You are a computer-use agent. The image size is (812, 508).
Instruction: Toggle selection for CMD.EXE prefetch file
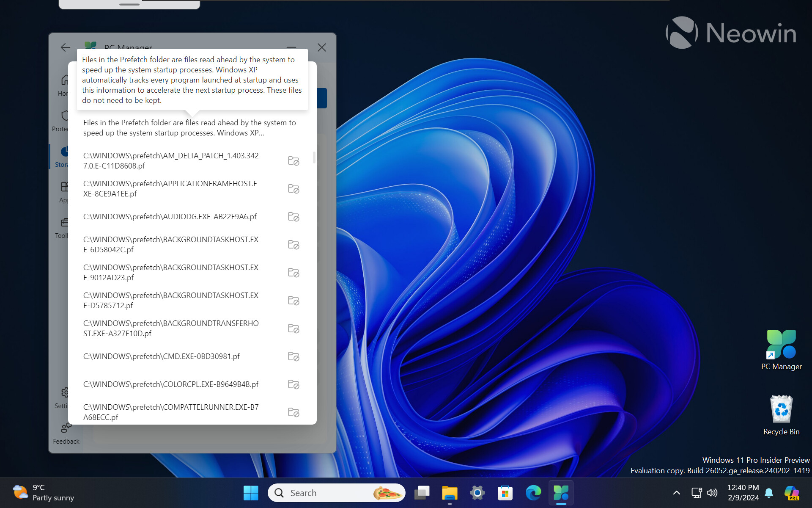pyautogui.click(x=294, y=356)
